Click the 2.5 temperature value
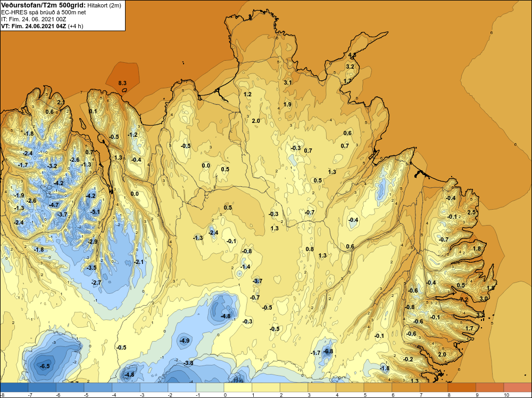This screenshot has width=532, height=398. point(471,212)
